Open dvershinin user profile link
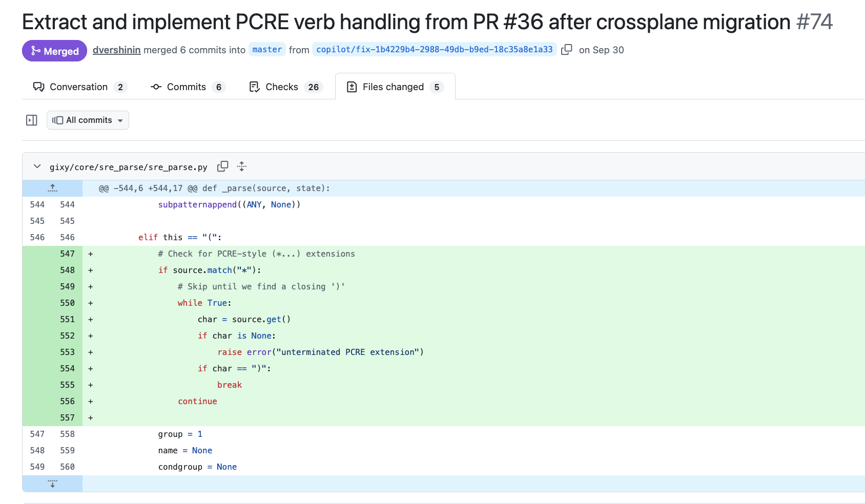The width and height of the screenshot is (865, 504). click(x=116, y=50)
